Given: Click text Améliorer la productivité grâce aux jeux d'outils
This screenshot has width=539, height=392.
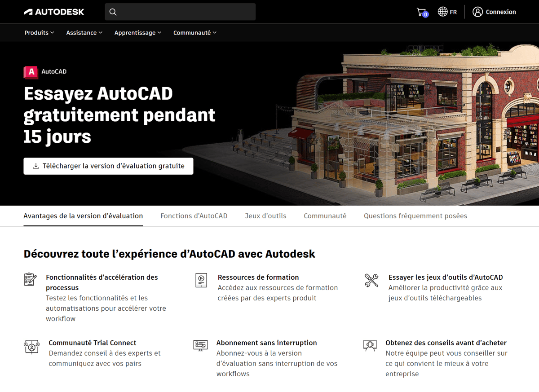Looking at the screenshot, I should pyautogui.click(x=446, y=293).
